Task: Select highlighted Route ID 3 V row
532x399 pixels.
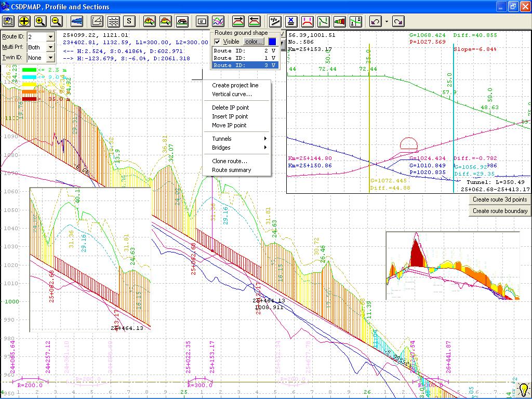Action: [x=245, y=65]
